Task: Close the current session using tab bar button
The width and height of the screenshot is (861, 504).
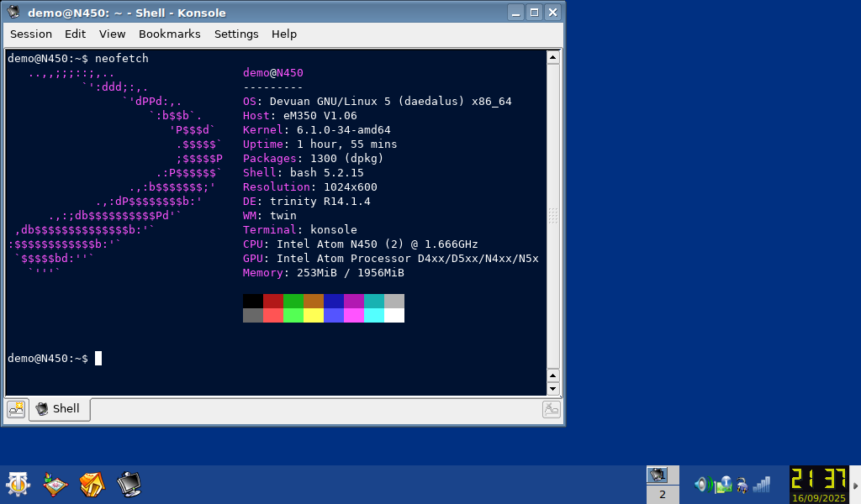Action: (x=552, y=409)
